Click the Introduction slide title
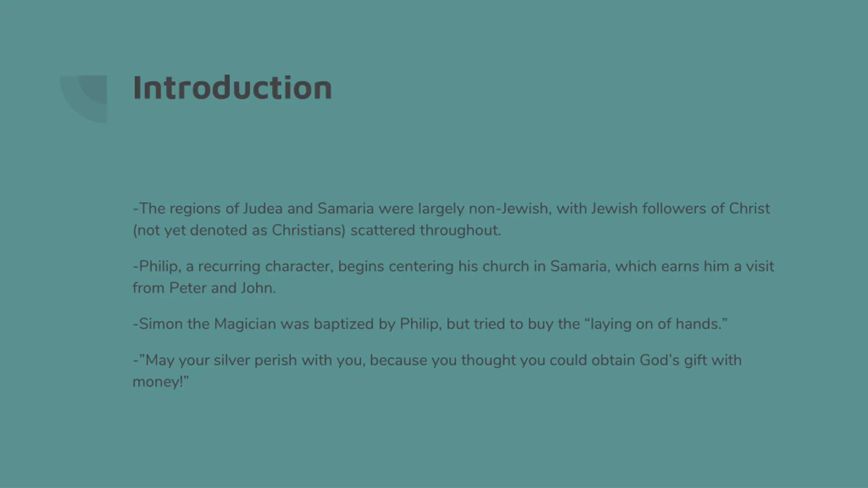Image resolution: width=868 pixels, height=488 pixels. tap(232, 88)
